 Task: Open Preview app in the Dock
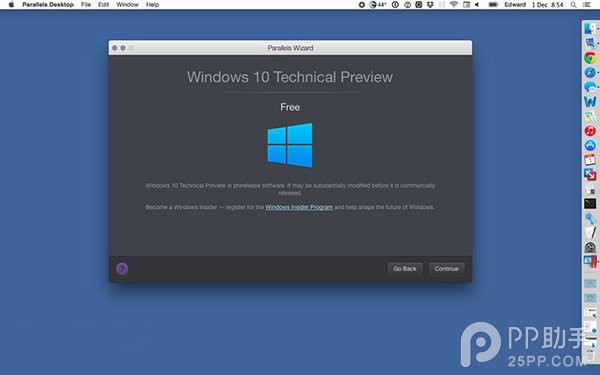590,43
